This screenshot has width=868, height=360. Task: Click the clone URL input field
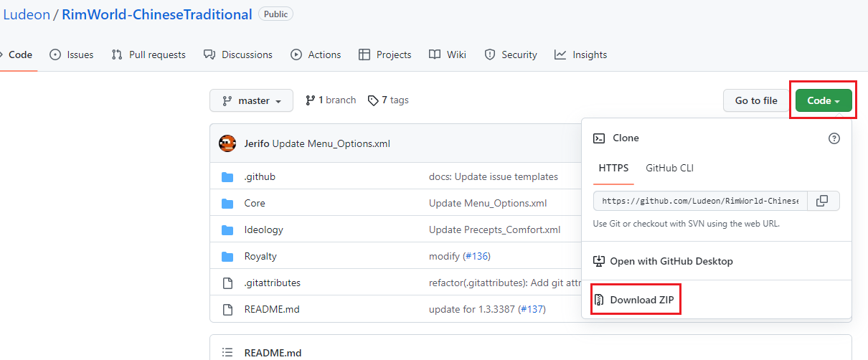pyautogui.click(x=700, y=201)
